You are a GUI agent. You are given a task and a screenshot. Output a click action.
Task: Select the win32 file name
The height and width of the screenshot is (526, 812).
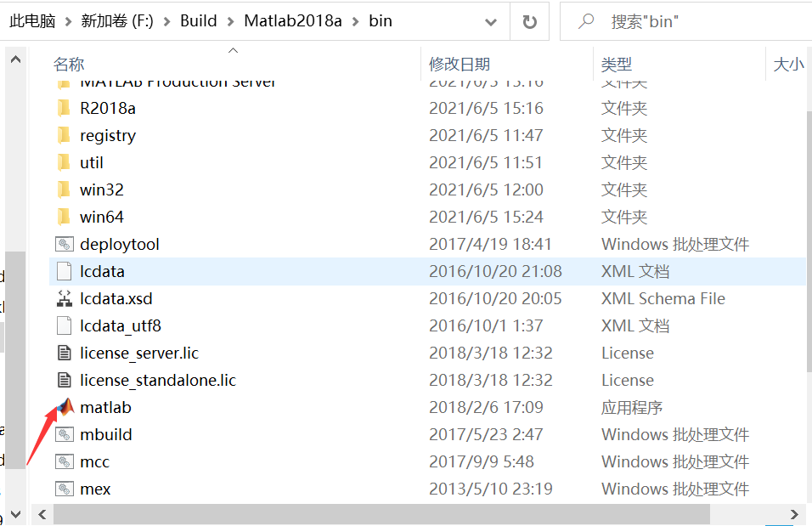coord(102,189)
